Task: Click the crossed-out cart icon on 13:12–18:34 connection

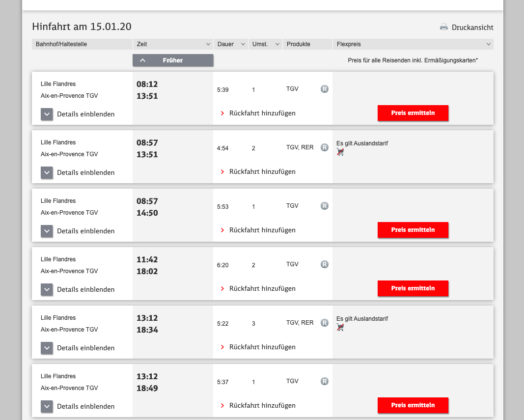Action: [340, 328]
